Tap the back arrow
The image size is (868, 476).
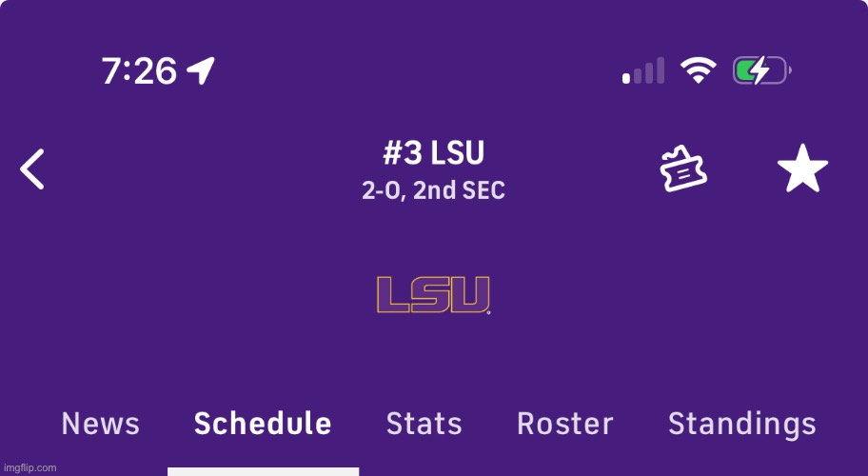tap(33, 169)
